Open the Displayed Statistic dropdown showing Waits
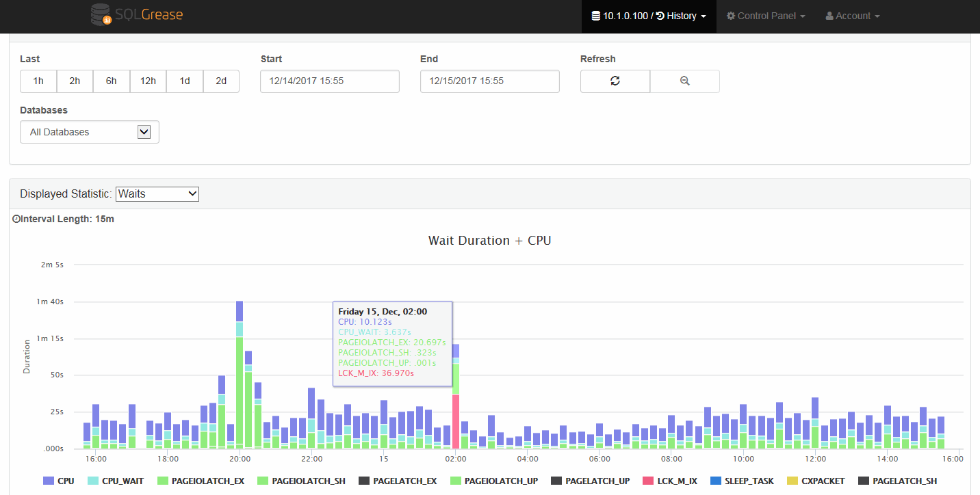 tap(157, 193)
